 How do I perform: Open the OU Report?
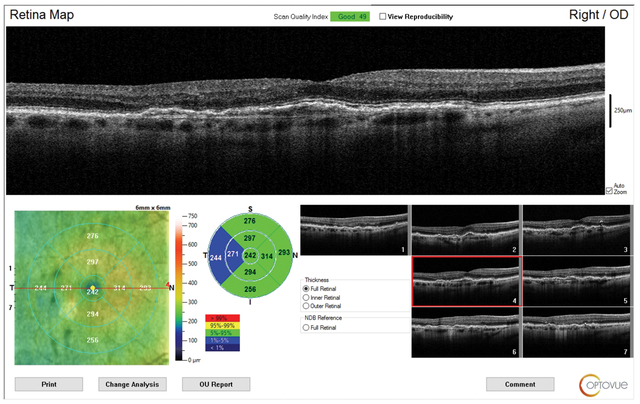[215, 384]
